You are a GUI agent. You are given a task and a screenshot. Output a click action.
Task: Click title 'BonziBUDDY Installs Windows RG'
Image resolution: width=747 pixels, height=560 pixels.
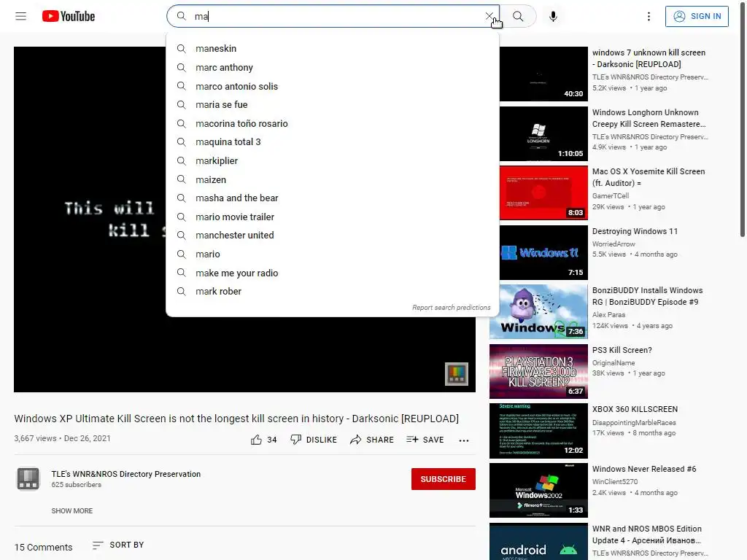click(x=648, y=296)
